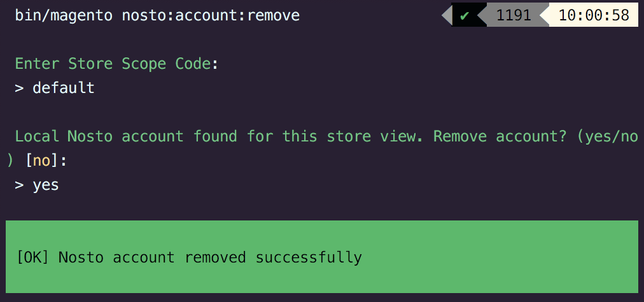The height and width of the screenshot is (302, 644).
Task: Click the bin/magento command text
Action: (x=64, y=15)
